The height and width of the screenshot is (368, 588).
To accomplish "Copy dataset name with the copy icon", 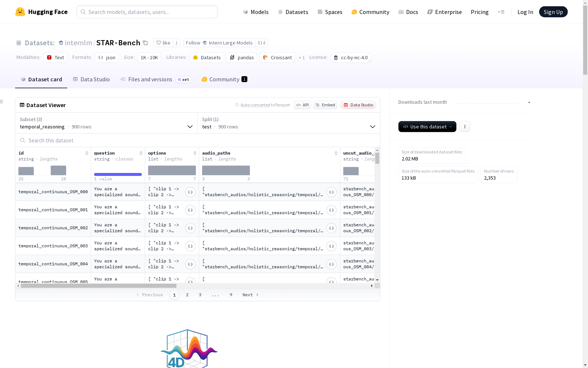I will tap(145, 43).
